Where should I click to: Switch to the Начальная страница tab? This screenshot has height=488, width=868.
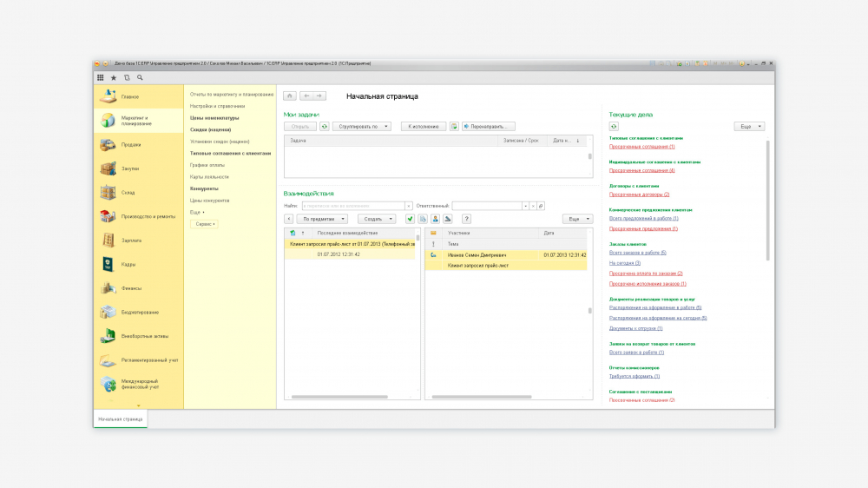120,419
